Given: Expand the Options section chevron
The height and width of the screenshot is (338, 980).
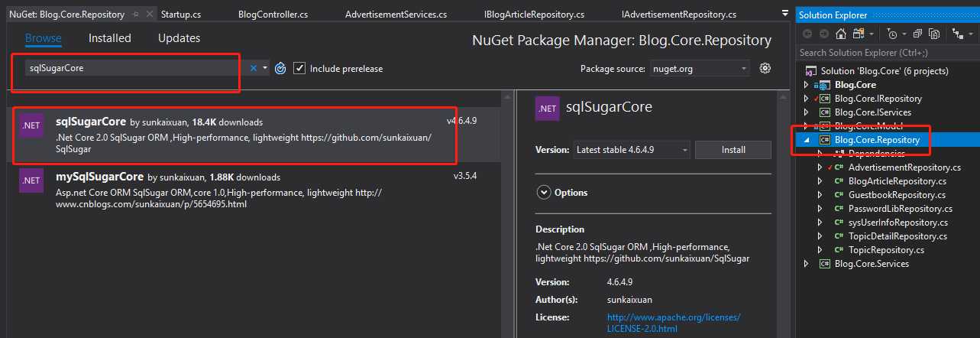Looking at the screenshot, I should pyautogui.click(x=544, y=193).
